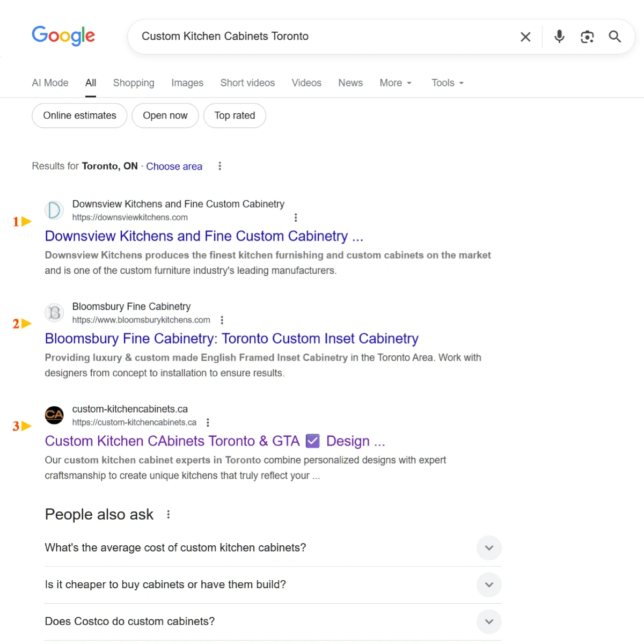Open the More dropdown menu
This screenshot has width=644, height=644.
click(x=396, y=83)
